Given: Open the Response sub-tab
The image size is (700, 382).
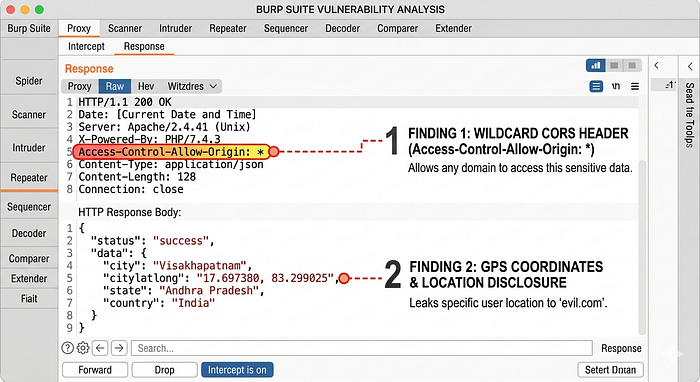Looking at the screenshot, I should (144, 46).
